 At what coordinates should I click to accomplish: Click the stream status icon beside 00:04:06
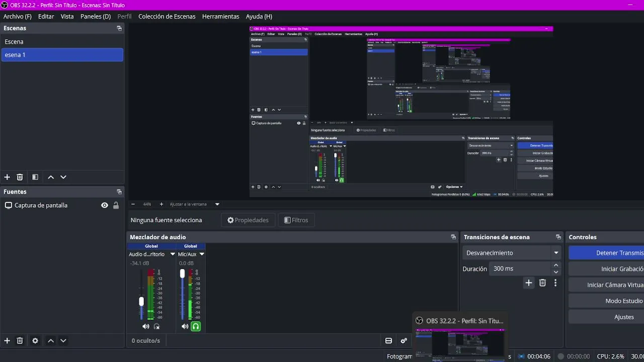coord(521,356)
